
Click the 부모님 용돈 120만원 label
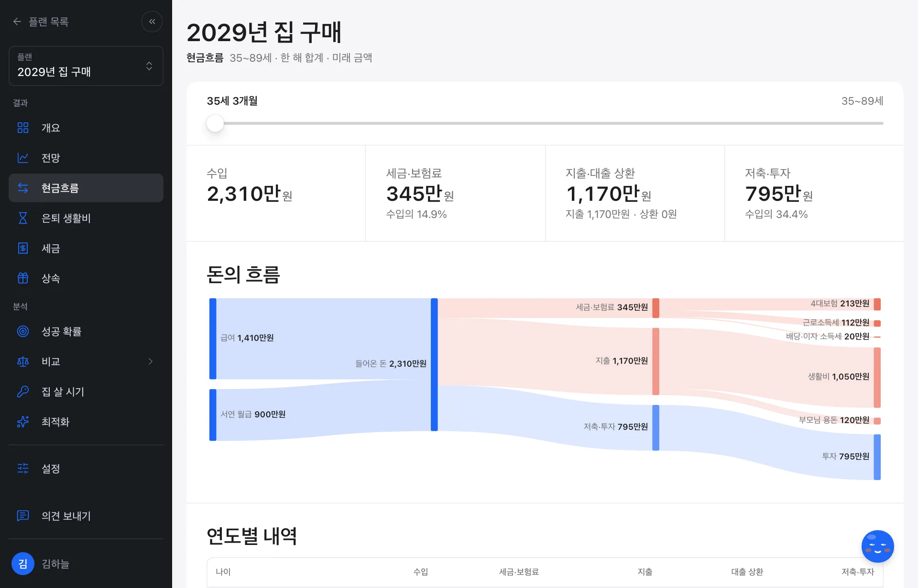click(834, 420)
